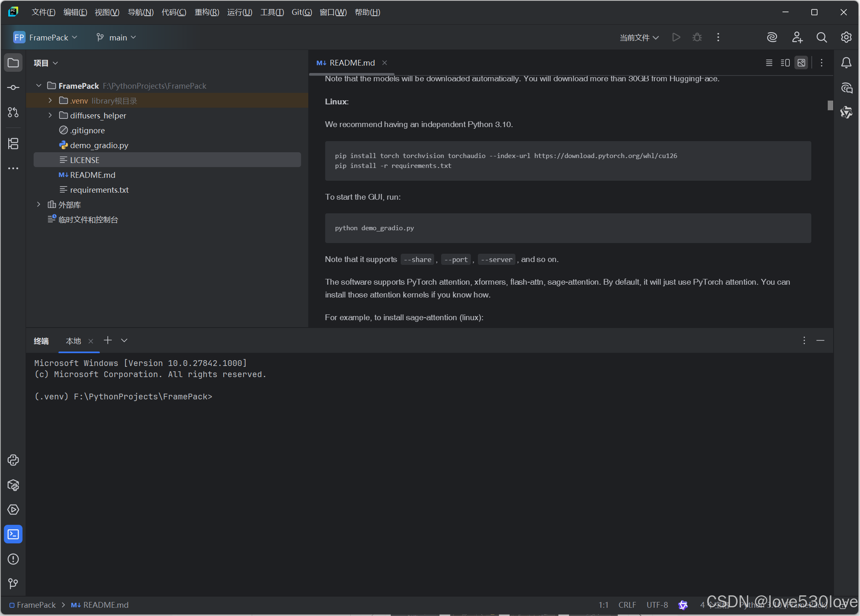Click the Search Everywhere magnifier icon

[x=822, y=38]
